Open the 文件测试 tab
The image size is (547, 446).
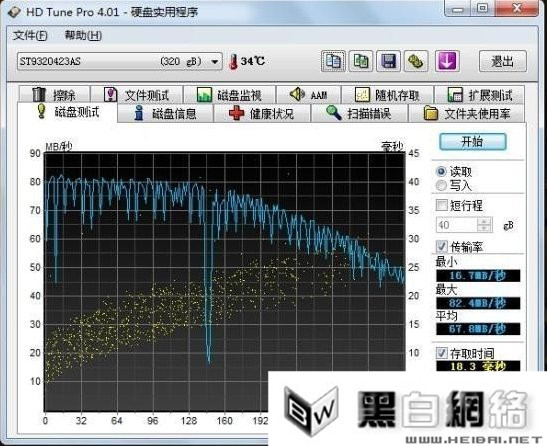point(137,95)
